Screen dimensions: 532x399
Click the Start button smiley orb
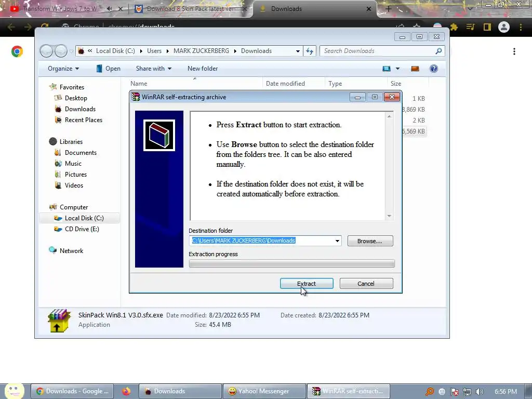coord(14,391)
